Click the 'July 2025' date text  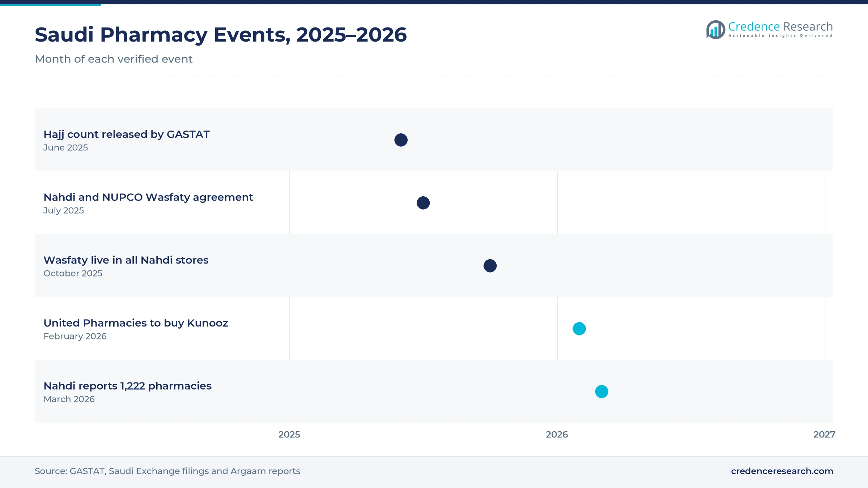(x=64, y=210)
